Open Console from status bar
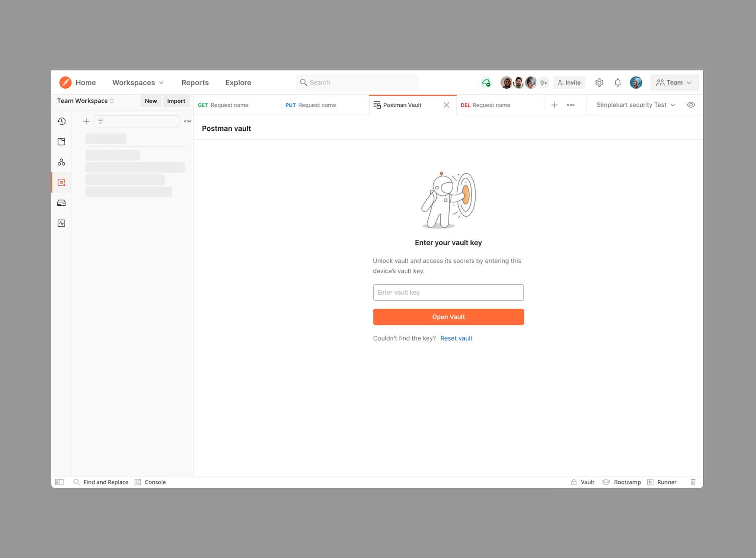Screen dimensions: 756x558 click(x=150, y=482)
